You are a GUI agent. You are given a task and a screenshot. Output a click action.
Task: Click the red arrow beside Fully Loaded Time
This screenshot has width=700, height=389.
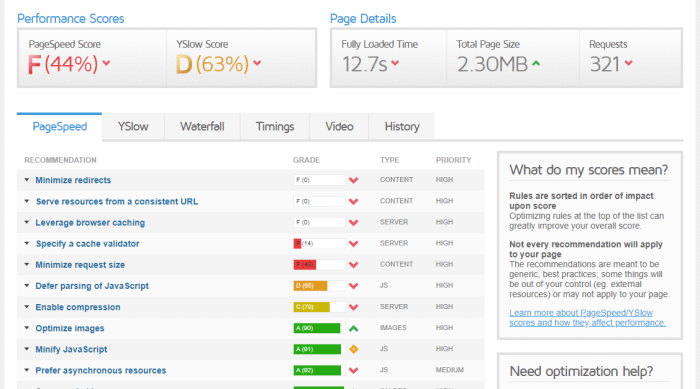coord(395,63)
